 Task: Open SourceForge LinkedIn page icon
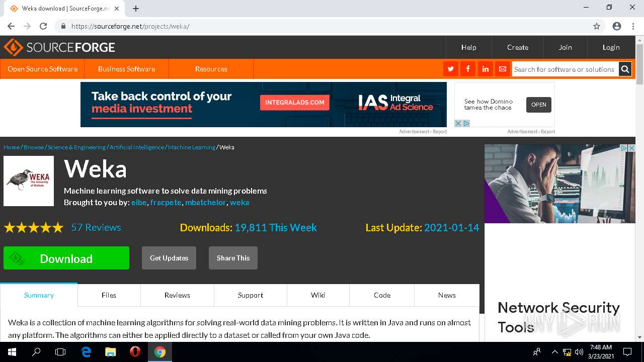(485, 69)
